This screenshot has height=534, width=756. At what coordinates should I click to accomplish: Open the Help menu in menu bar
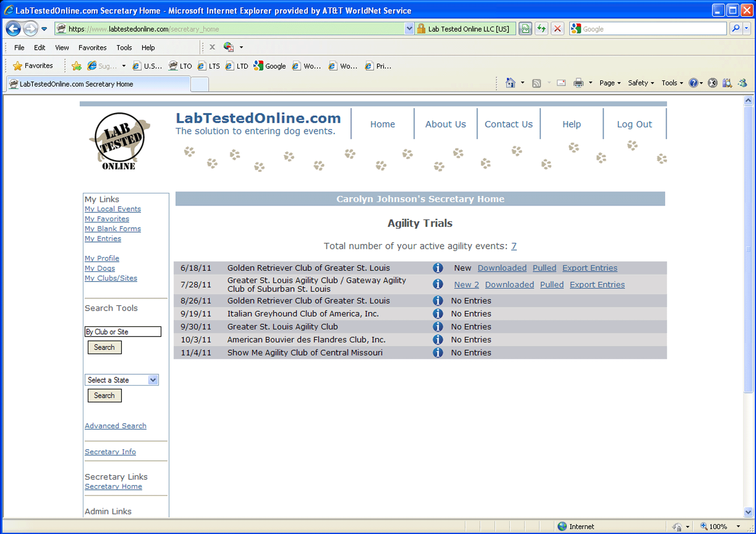click(148, 47)
